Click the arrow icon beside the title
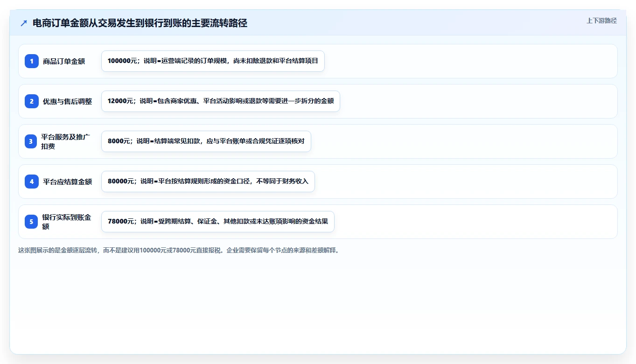636x364 pixels. coord(24,23)
